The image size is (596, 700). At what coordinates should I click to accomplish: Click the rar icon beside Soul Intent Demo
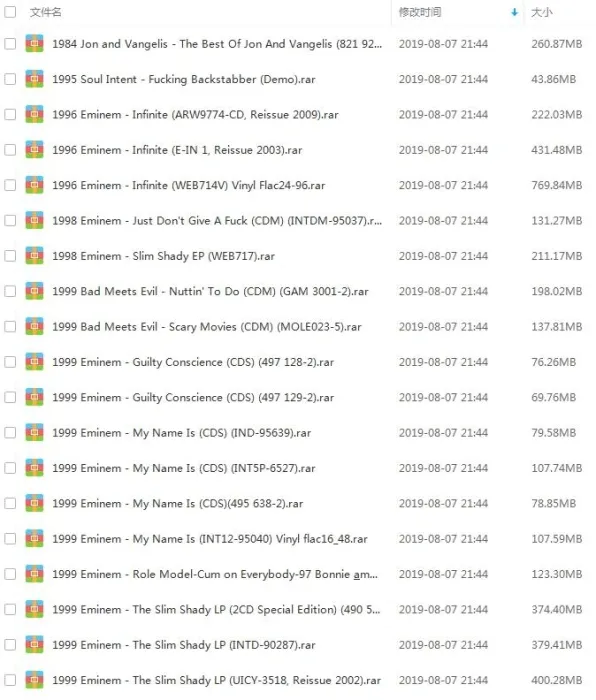(34, 79)
